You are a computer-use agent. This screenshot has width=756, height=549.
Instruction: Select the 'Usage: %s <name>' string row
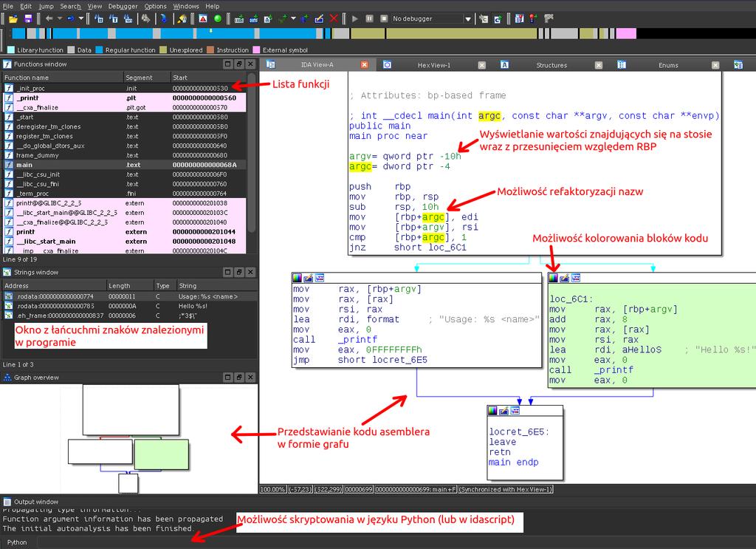click(x=129, y=296)
